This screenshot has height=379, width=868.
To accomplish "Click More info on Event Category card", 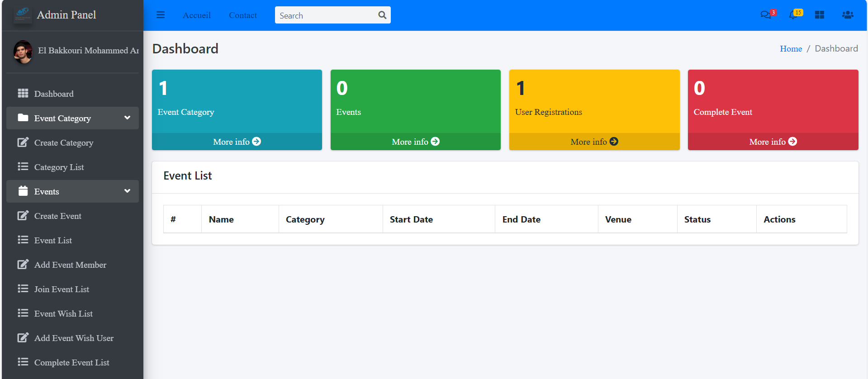I will pos(237,142).
